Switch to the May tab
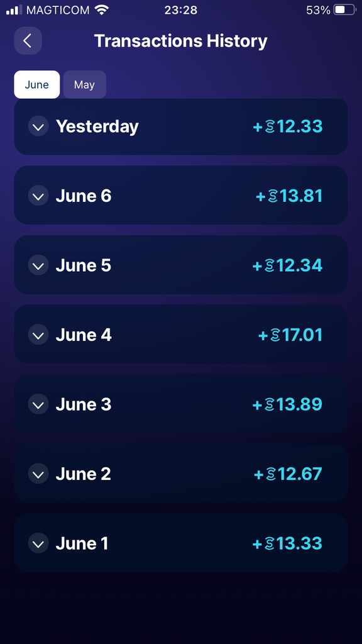The image size is (362, 644). coord(85,85)
